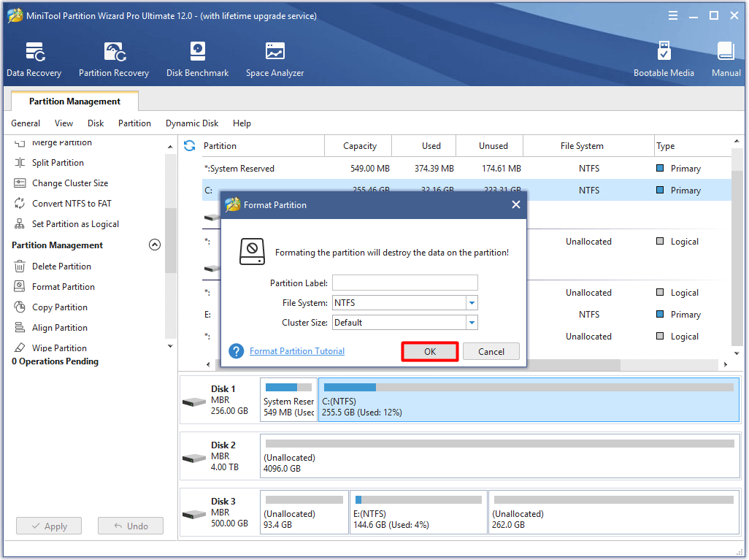
Task: Select C:(NTFS) block in Disk 1 map
Action: (529, 400)
